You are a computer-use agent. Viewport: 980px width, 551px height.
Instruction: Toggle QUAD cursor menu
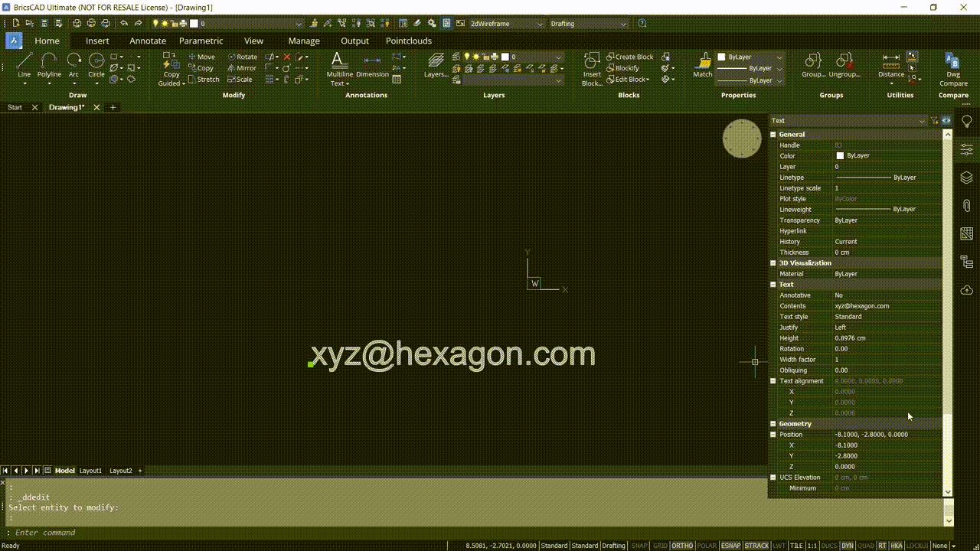[866, 546]
